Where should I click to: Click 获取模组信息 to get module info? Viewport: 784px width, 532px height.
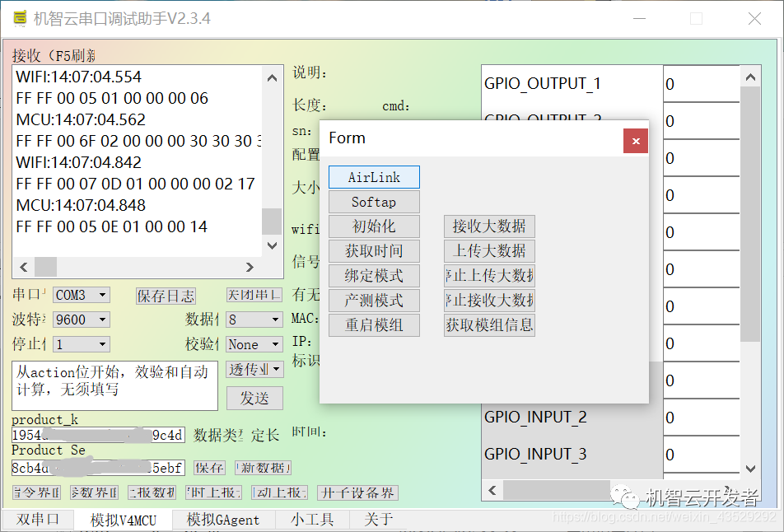(489, 324)
